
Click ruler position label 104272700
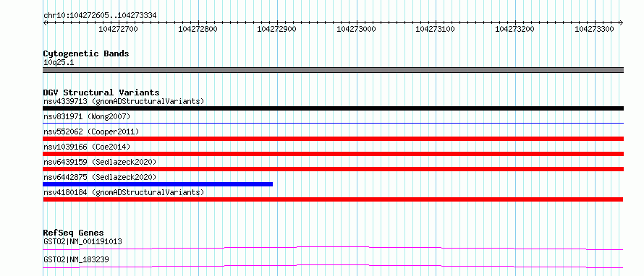[x=119, y=29]
